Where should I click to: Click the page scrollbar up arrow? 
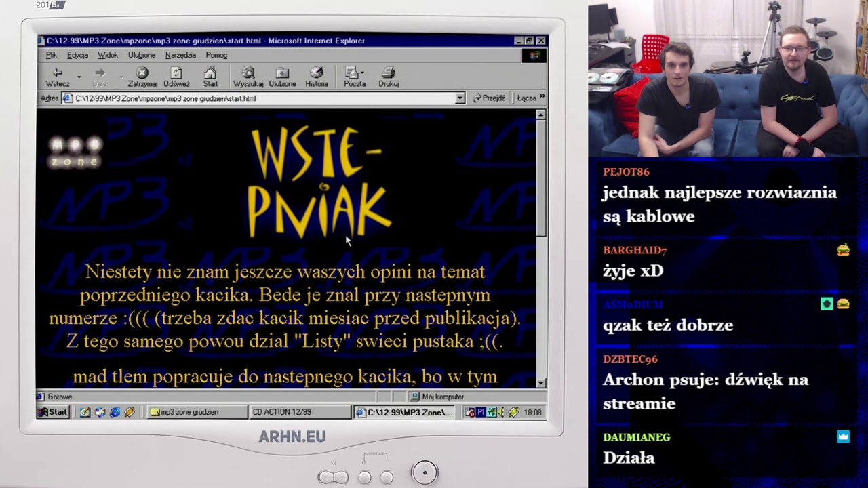coord(540,115)
